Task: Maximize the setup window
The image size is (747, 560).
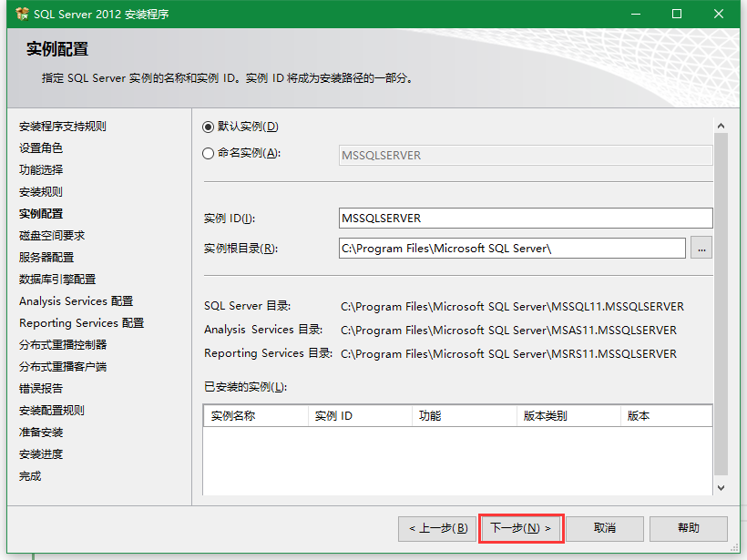Action: tap(677, 15)
